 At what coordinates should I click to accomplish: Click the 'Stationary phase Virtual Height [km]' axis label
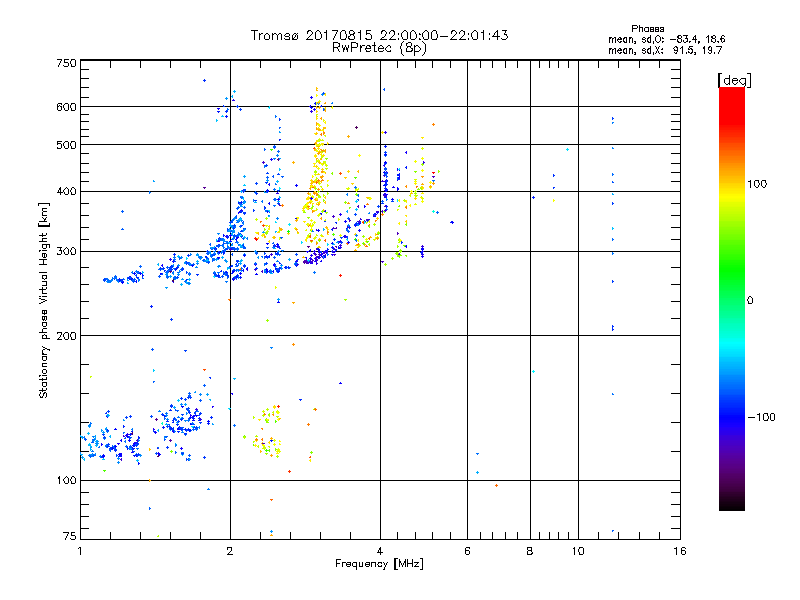coord(44,301)
